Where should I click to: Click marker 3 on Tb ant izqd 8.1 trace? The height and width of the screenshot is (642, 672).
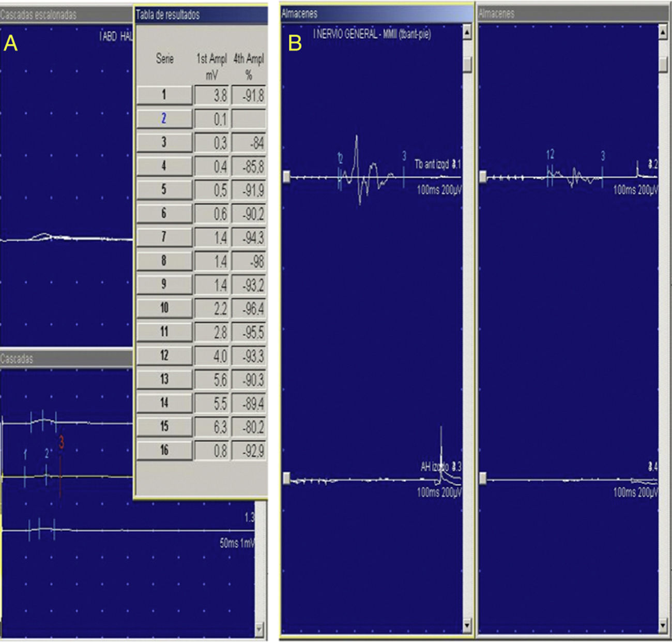click(x=404, y=157)
